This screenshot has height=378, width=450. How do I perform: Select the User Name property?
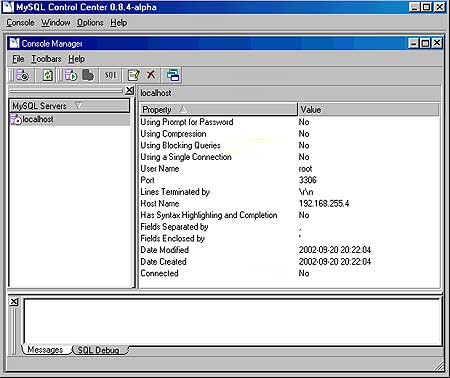point(160,169)
